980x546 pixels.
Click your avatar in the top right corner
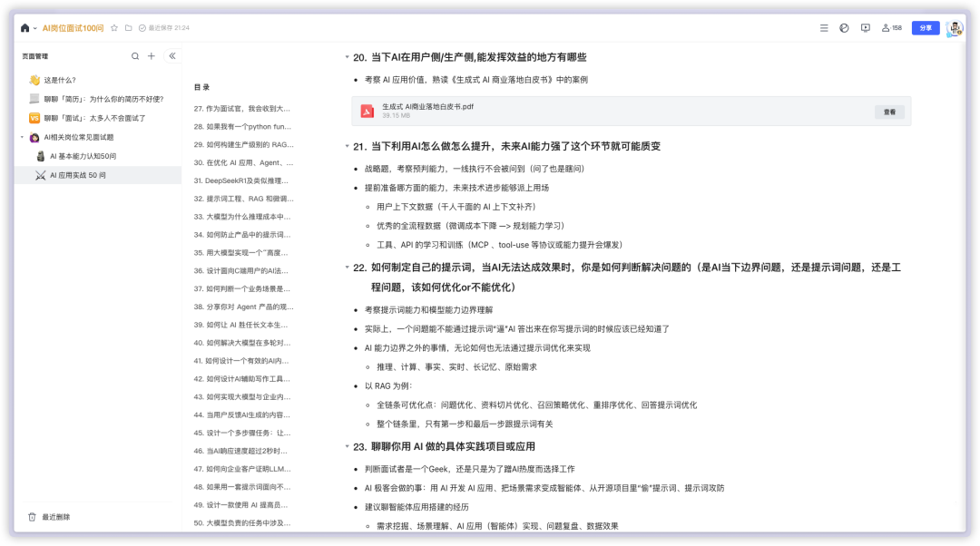point(955,27)
